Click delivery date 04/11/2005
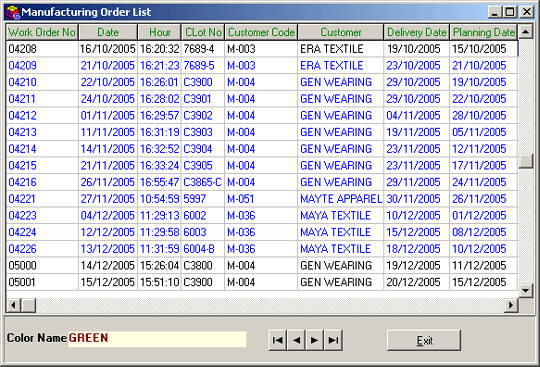540x367 pixels. (417, 116)
